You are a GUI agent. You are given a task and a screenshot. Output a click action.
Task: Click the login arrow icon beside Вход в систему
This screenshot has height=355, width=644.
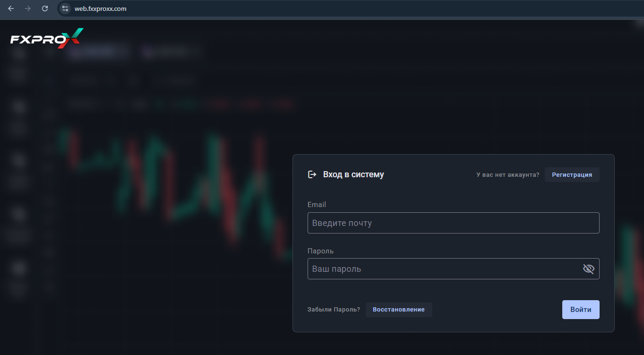[312, 174]
